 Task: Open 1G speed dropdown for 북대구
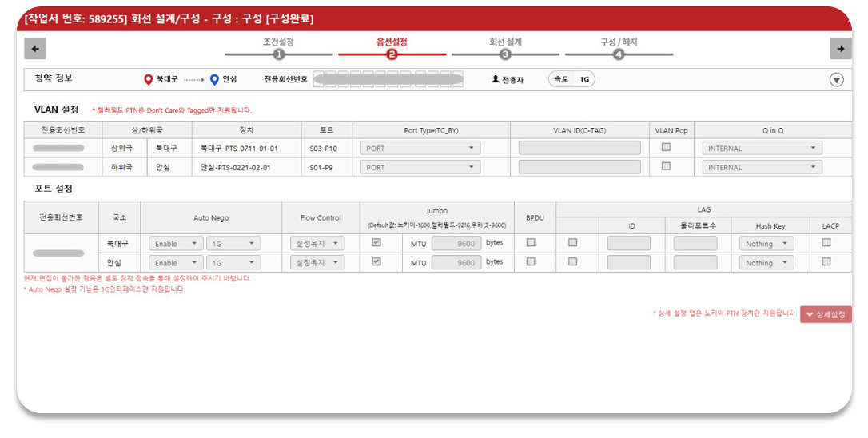click(233, 244)
